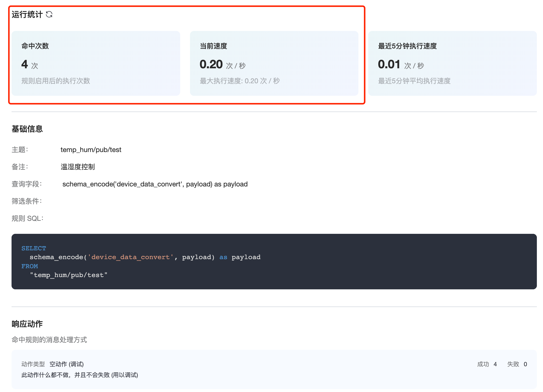Click the 基础信息 section heading
This screenshot has width=543, height=392.
tap(27, 129)
